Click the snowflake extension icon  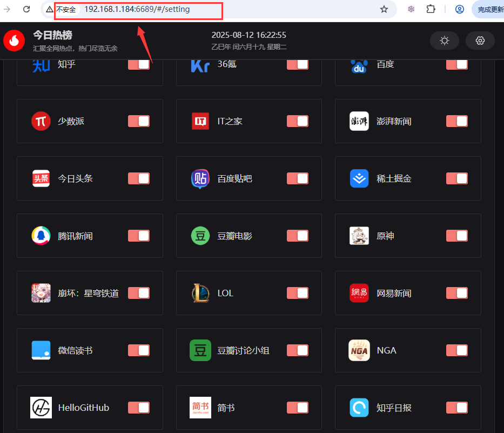[x=411, y=9]
